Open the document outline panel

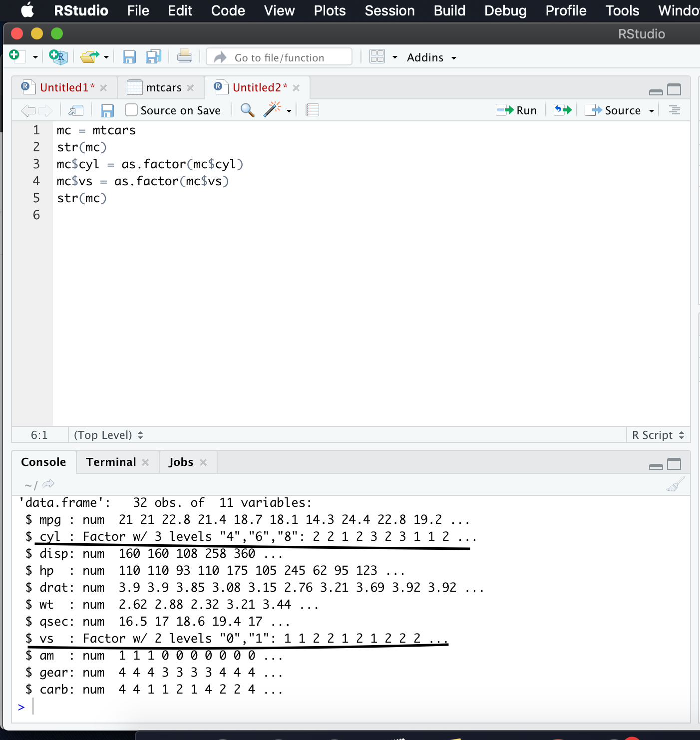coord(674,110)
